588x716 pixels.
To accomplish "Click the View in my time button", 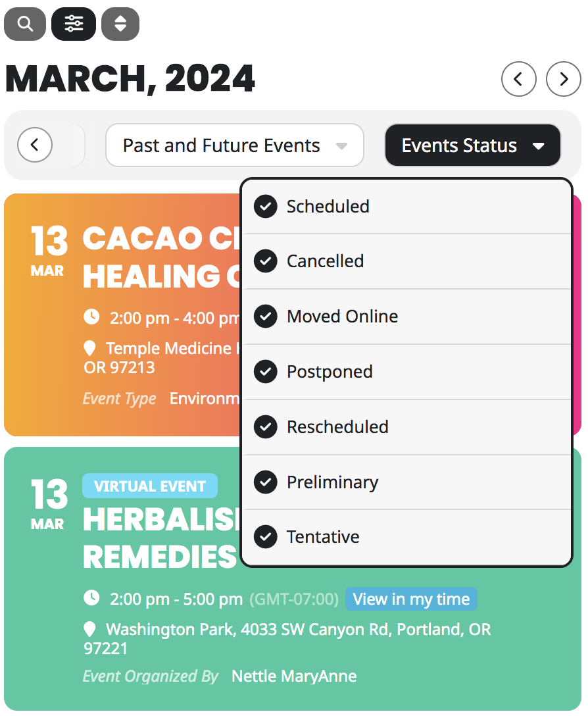I will tap(411, 599).
